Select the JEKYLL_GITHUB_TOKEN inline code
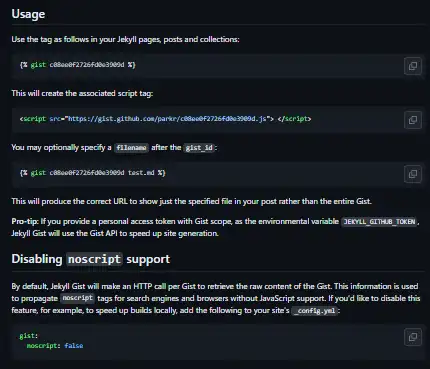Image resolution: width=430 pixels, height=369 pixels. pyautogui.click(x=379, y=222)
